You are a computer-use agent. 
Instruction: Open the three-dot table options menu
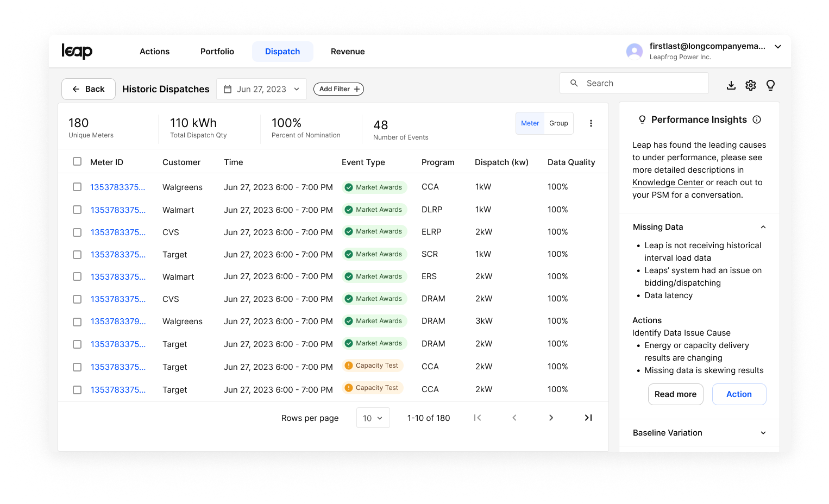pos(591,123)
